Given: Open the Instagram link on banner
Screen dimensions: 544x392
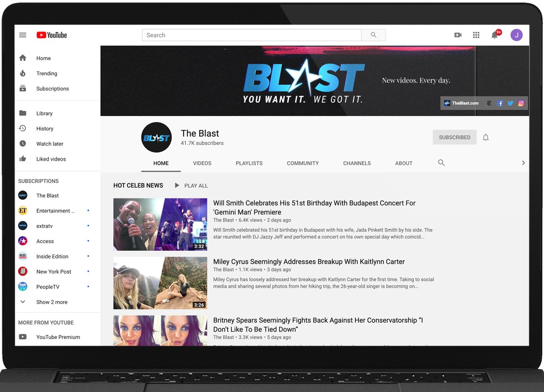Looking at the screenshot, I should coord(521,103).
